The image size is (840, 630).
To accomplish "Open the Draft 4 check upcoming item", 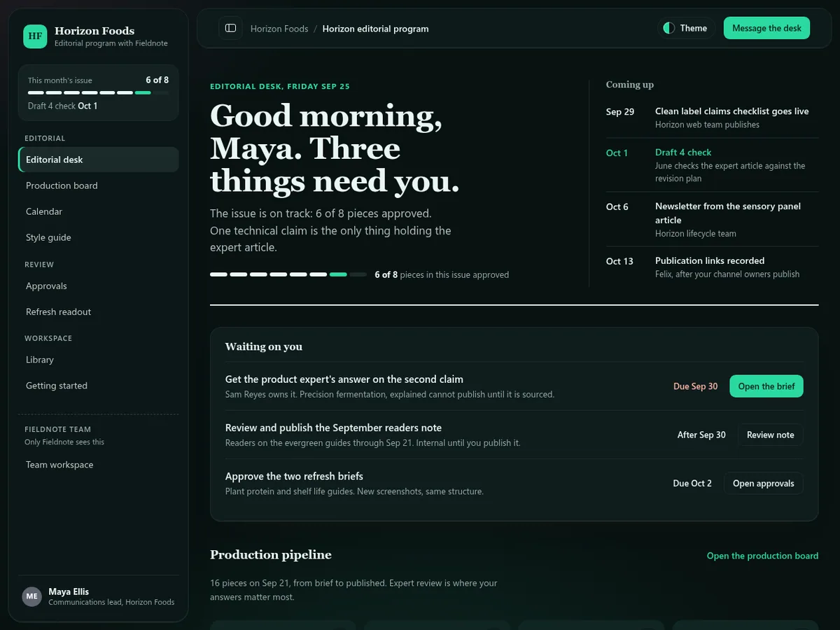I will 712,165.
